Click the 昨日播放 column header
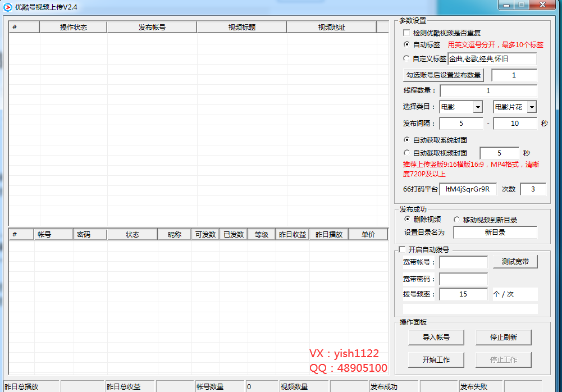The image size is (562, 392). pos(329,235)
